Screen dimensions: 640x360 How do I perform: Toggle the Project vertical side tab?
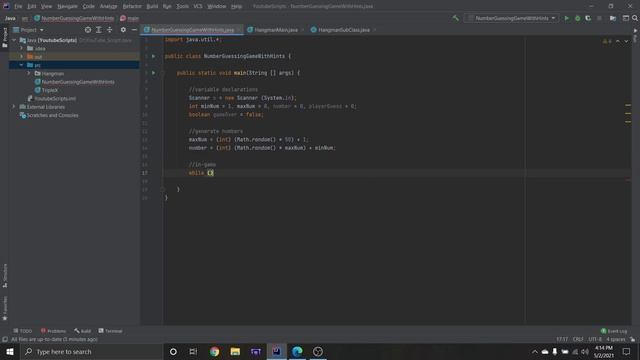pyautogui.click(x=4, y=37)
